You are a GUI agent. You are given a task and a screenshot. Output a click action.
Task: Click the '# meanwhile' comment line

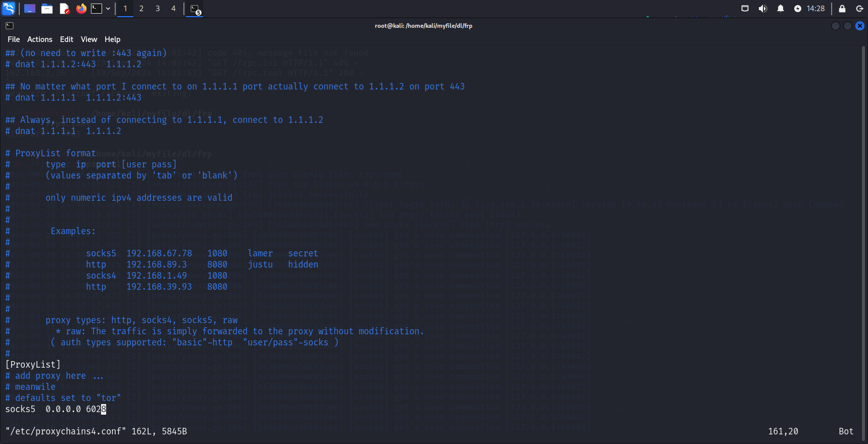[x=30, y=387]
